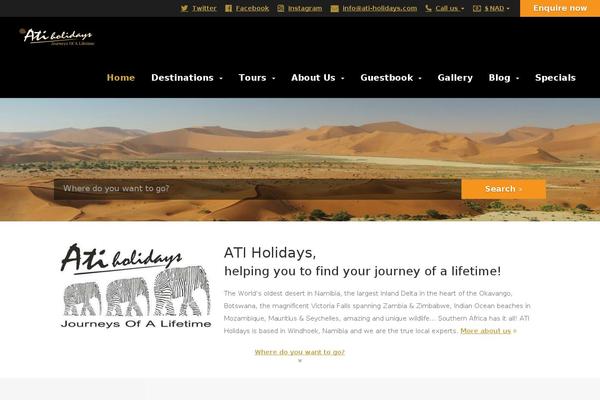The image size is (600, 400).
Task: Open the Specials page
Action: tap(555, 78)
